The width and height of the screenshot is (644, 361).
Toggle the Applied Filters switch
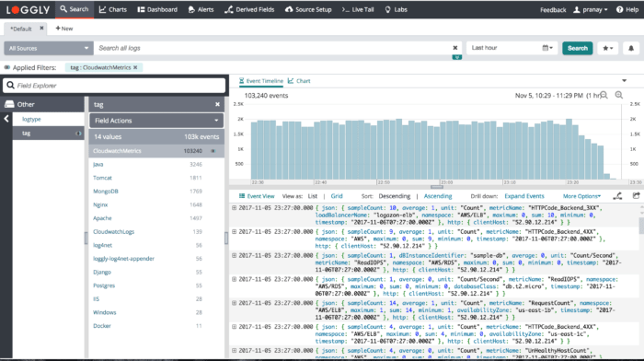point(7,67)
